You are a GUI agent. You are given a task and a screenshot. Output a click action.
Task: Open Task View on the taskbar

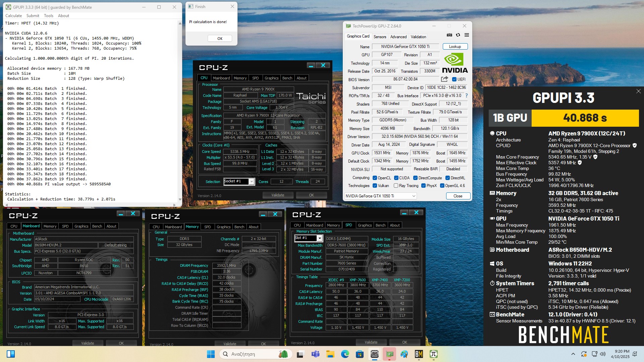click(300, 354)
